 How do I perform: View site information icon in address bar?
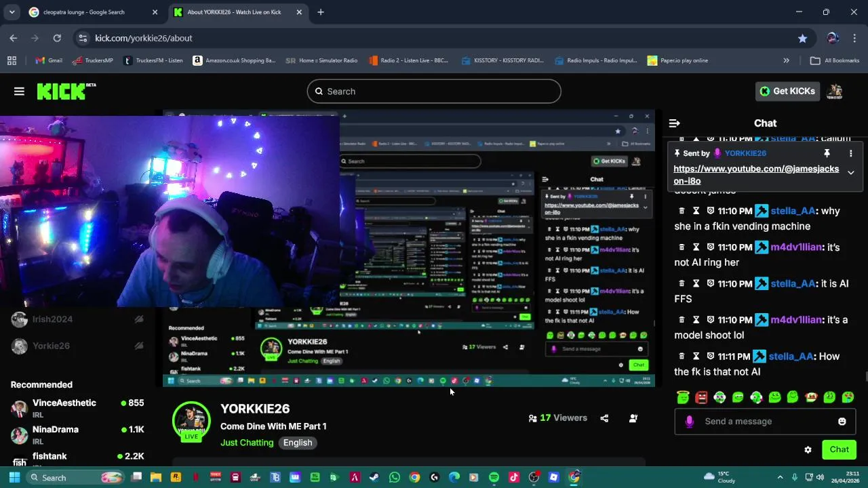click(x=83, y=38)
